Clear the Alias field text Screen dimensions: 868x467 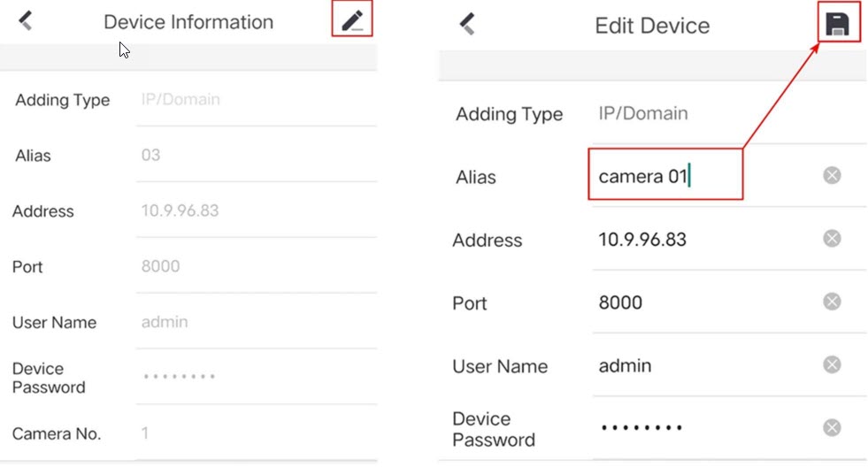click(831, 176)
